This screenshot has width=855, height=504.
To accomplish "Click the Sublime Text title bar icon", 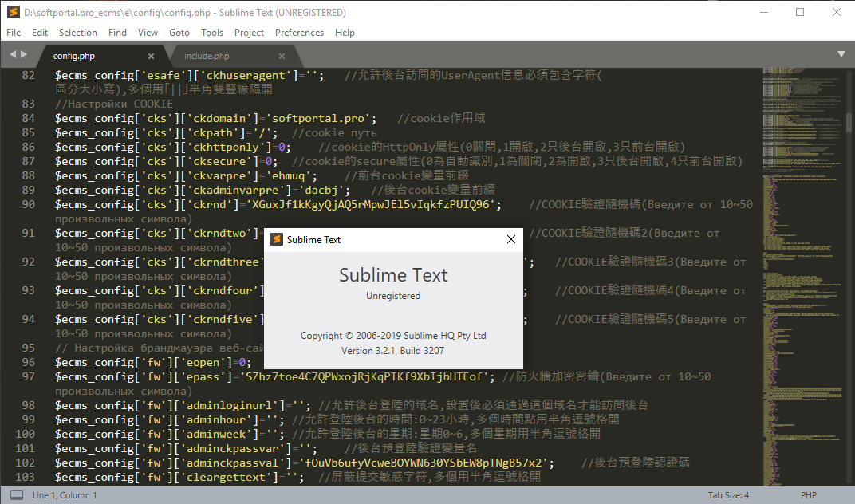I will click(14, 12).
